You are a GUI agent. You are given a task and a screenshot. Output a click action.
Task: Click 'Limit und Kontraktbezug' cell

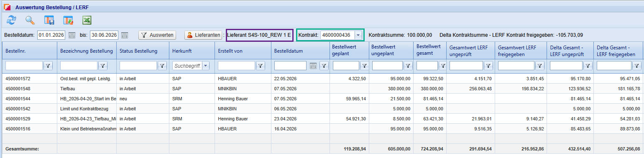(x=87, y=109)
